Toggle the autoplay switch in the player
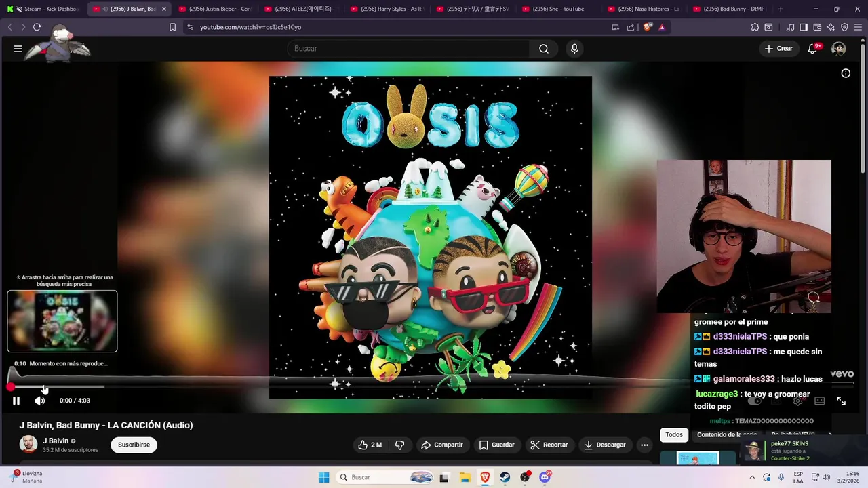This screenshot has height=488, width=868. (x=754, y=401)
